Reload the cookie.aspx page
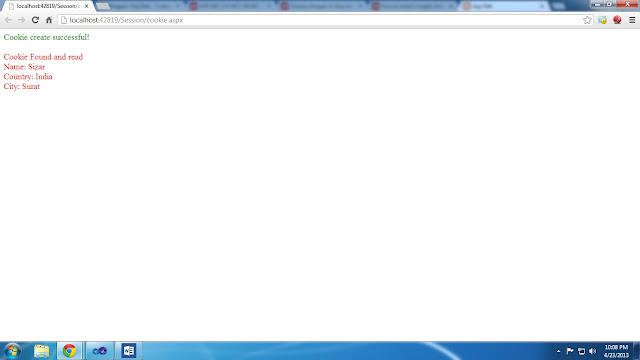 35,20
